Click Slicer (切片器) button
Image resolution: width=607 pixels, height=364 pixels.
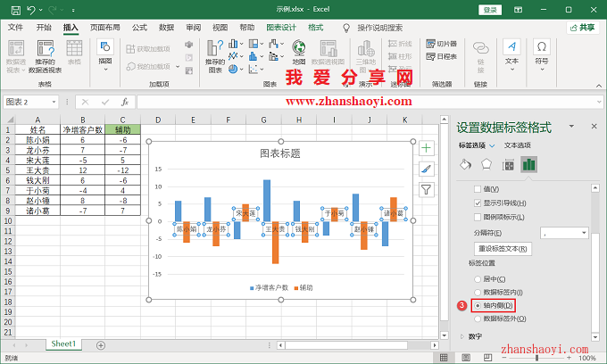click(x=441, y=44)
